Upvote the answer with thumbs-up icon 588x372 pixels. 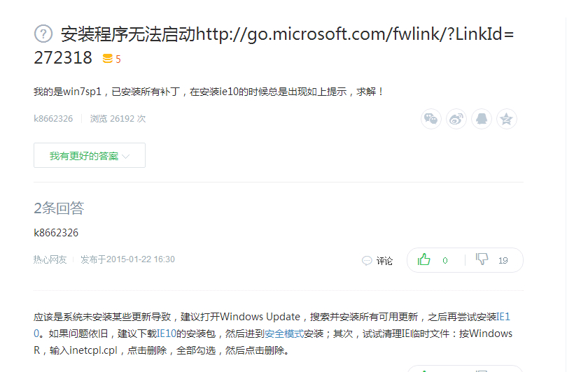pos(424,260)
